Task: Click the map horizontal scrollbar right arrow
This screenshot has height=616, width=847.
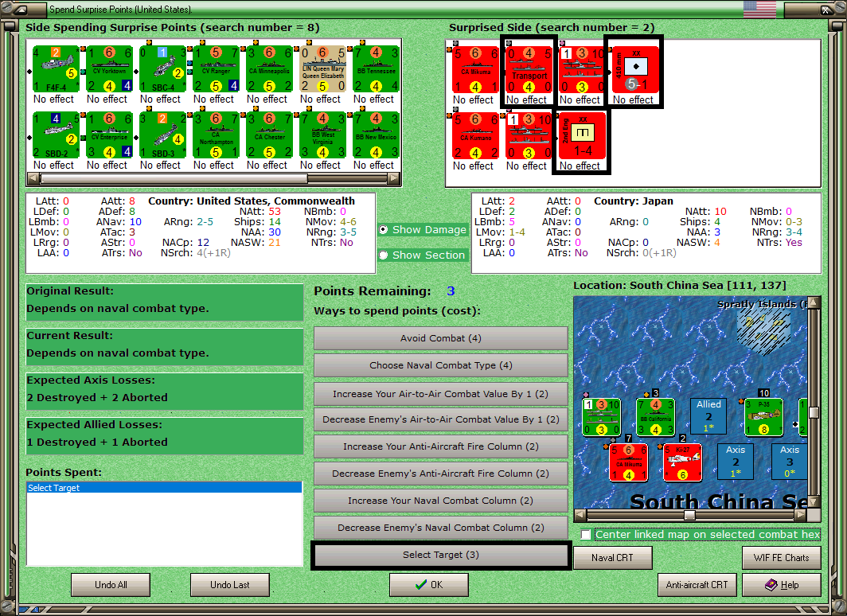Action: [x=802, y=514]
